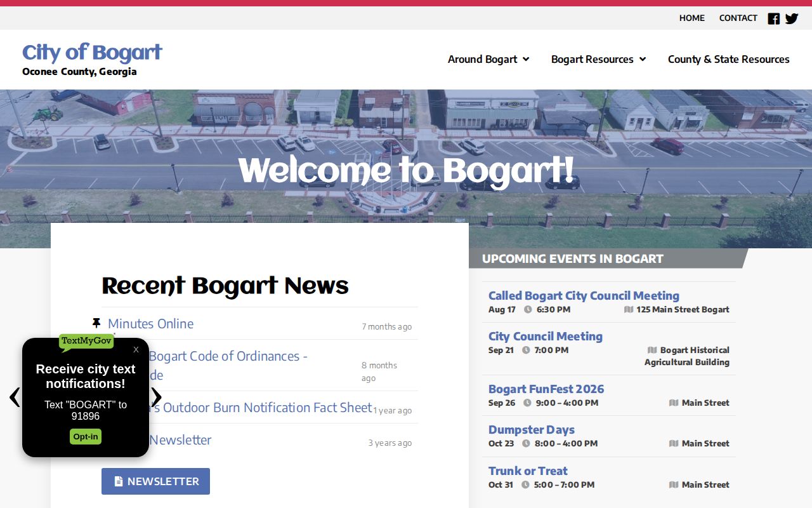
Task: Open Called Bogart City Council Meeting event
Action: tap(584, 296)
